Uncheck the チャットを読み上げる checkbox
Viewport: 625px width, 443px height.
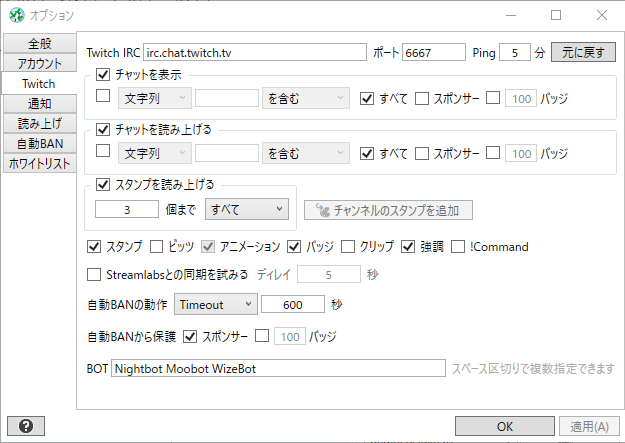click(104, 128)
